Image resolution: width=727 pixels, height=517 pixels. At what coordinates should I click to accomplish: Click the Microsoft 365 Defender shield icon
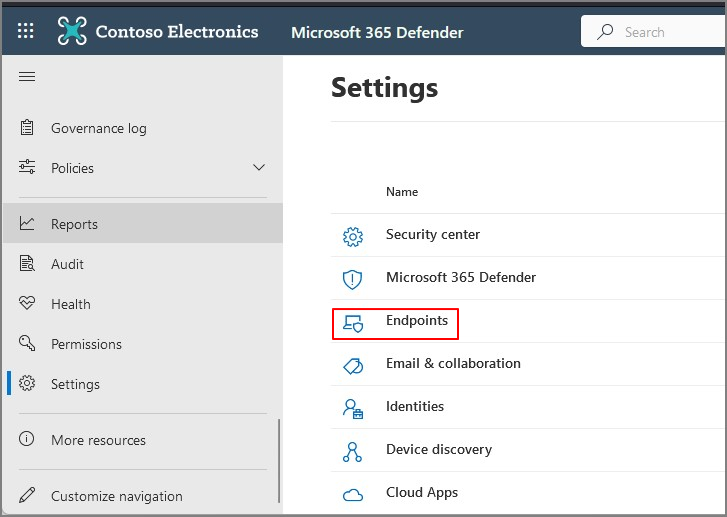coord(352,280)
